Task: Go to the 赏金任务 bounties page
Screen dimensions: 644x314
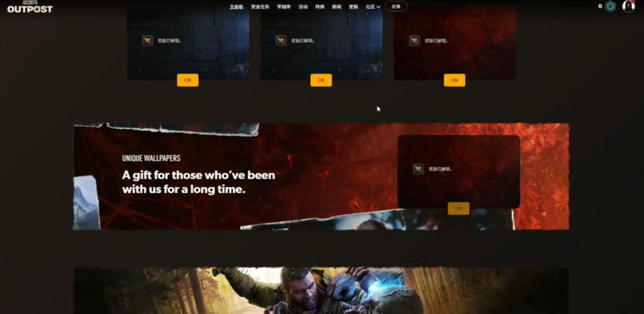Action: (x=260, y=7)
